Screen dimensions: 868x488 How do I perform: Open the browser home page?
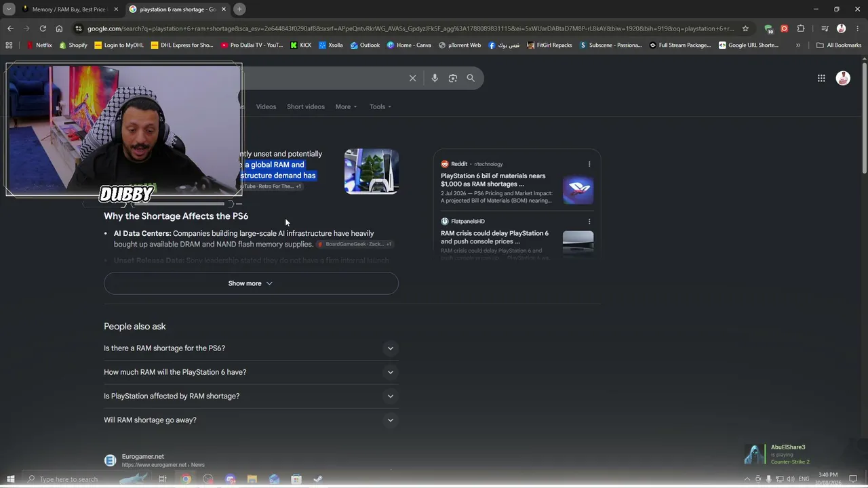click(59, 28)
